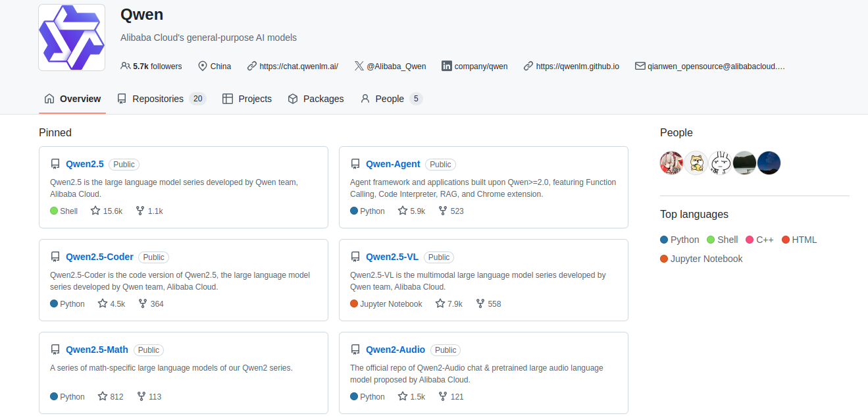Open the Qwen2.5-VL repository

(x=392, y=257)
